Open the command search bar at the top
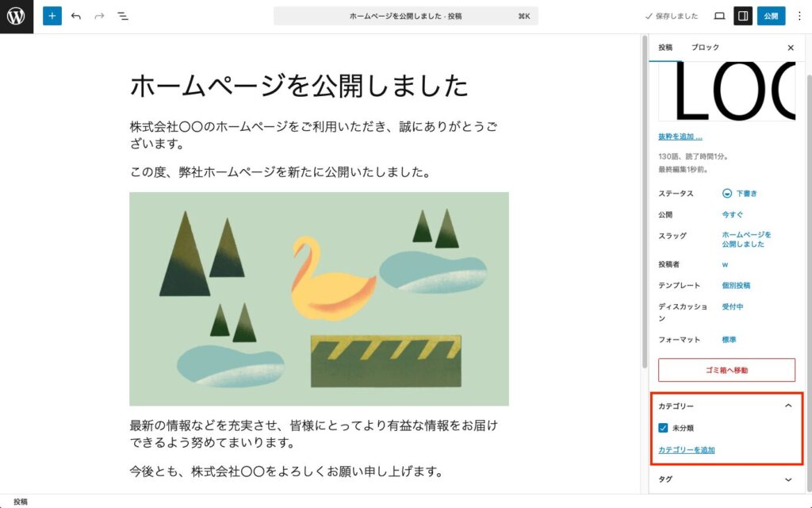Viewport: 812px width, 508px height. (404, 15)
